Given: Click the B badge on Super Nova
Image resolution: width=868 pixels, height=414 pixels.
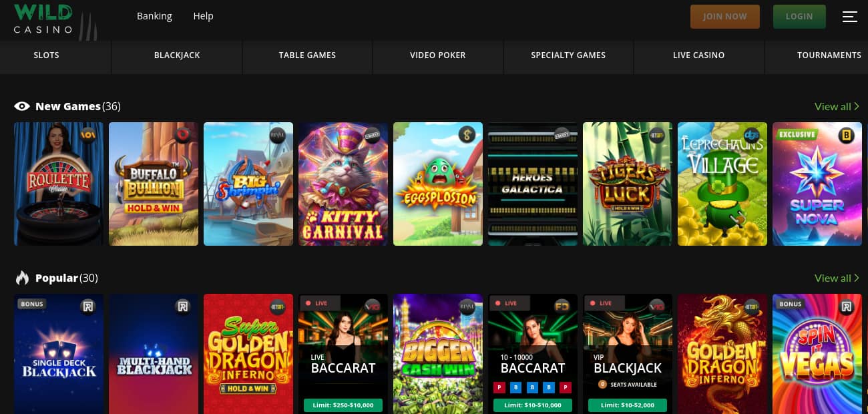Looking at the screenshot, I should tap(845, 134).
